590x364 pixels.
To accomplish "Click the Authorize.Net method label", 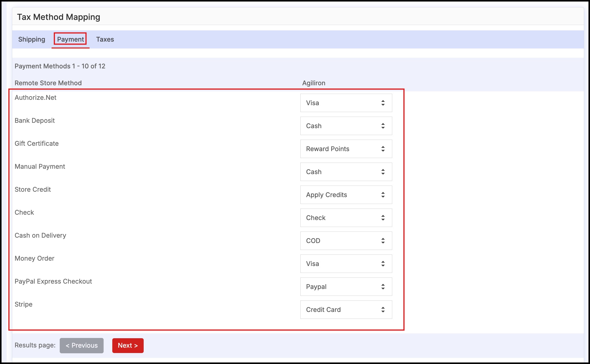I will point(35,98).
